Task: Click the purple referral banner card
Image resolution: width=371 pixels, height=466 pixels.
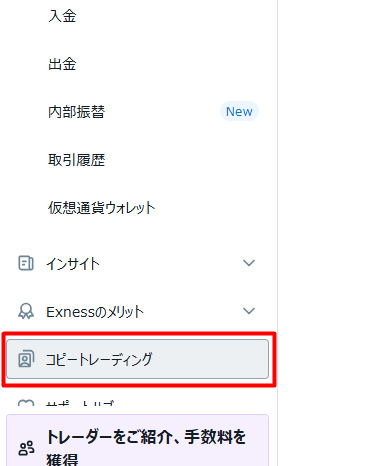Action: click(137, 440)
